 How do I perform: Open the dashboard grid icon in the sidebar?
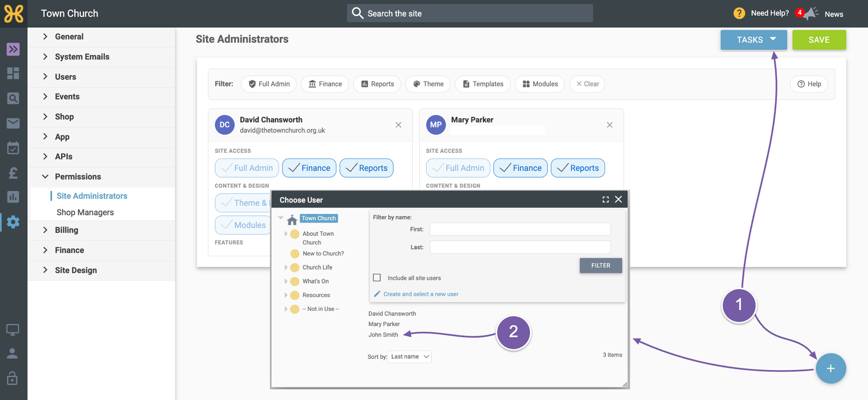13,73
